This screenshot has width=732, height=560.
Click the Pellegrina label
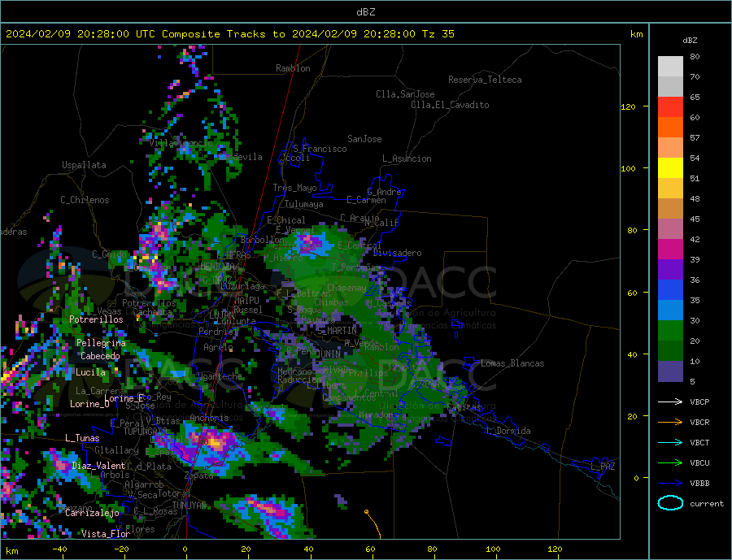pos(102,343)
